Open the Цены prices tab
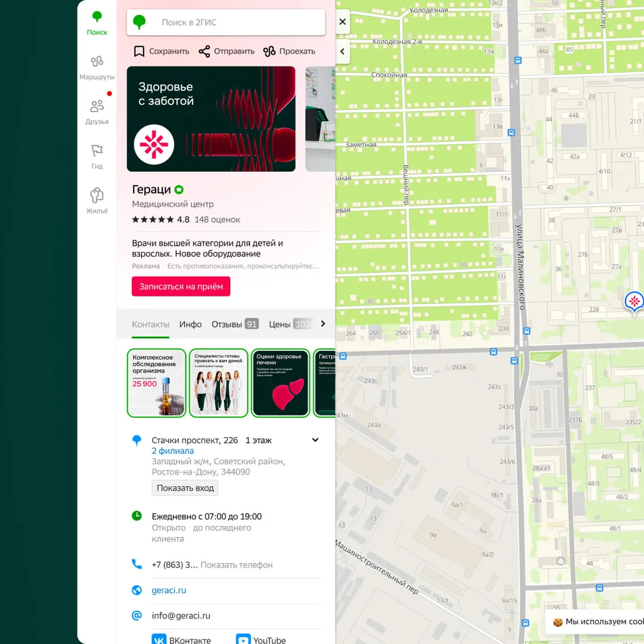The width and height of the screenshot is (644, 644). [x=291, y=324]
